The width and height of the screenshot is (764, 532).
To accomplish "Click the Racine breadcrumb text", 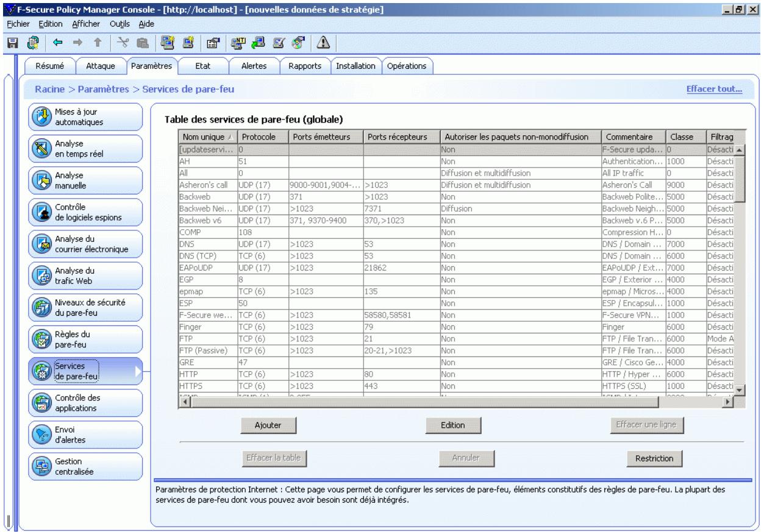I will pyautogui.click(x=51, y=90).
